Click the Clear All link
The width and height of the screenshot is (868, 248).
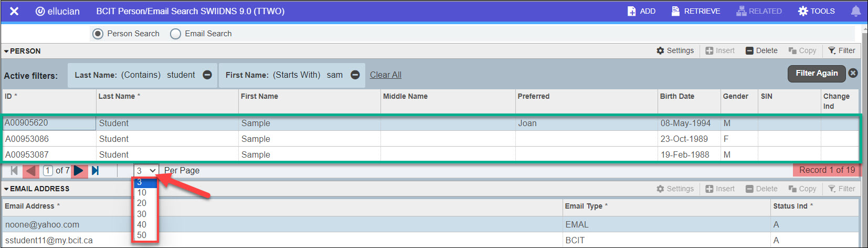pyautogui.click(x=386, y=75)
